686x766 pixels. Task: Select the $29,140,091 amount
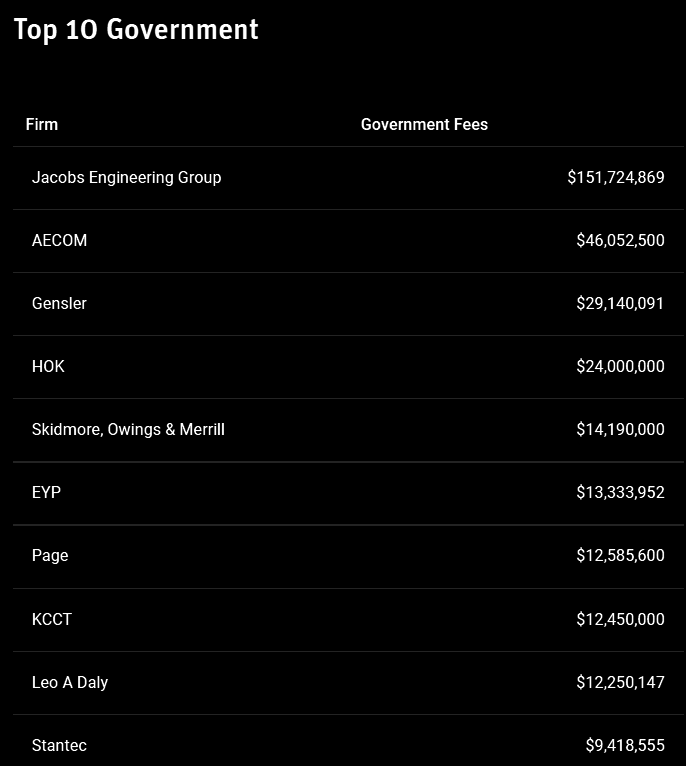click(x=620, y=303)
